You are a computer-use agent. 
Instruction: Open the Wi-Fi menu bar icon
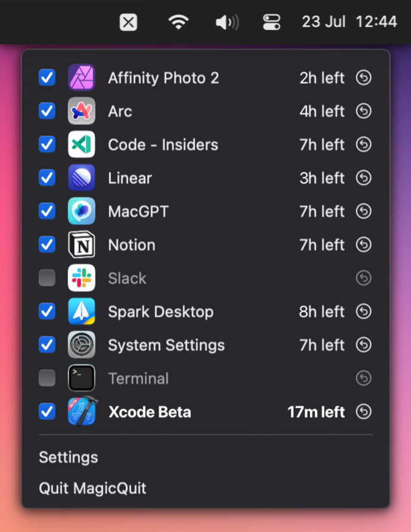[178, 23]
